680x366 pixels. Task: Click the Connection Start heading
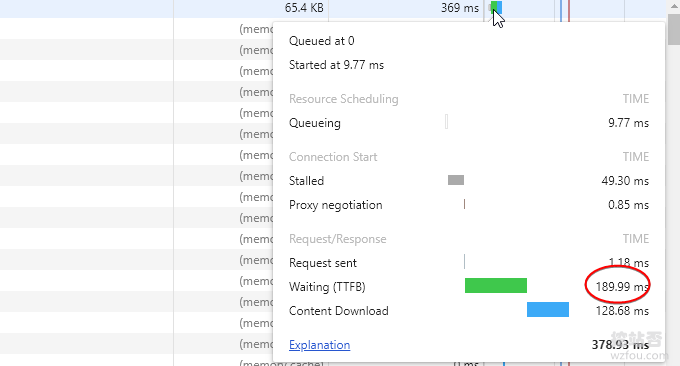click(333, 157)
